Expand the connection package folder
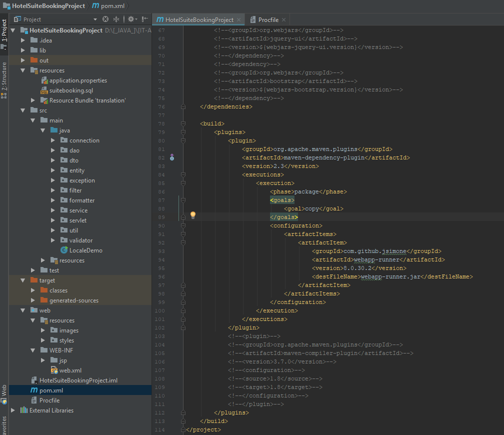The width and height of the screenshot is (504, 435). tap(53, 140)
